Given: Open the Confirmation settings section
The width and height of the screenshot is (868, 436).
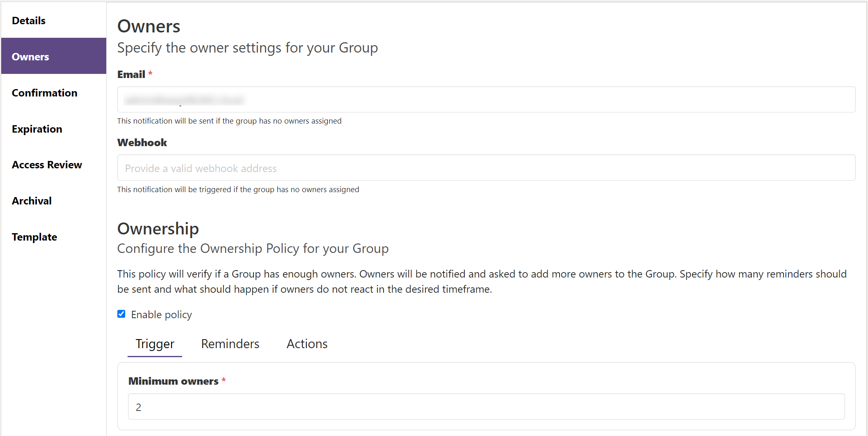Looking at the screenshot, I should click(45, 93).
